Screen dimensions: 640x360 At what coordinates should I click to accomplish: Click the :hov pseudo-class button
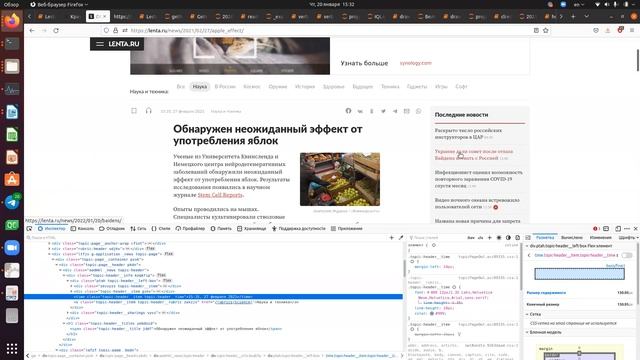pyautogui.click(x=471, y=238)
